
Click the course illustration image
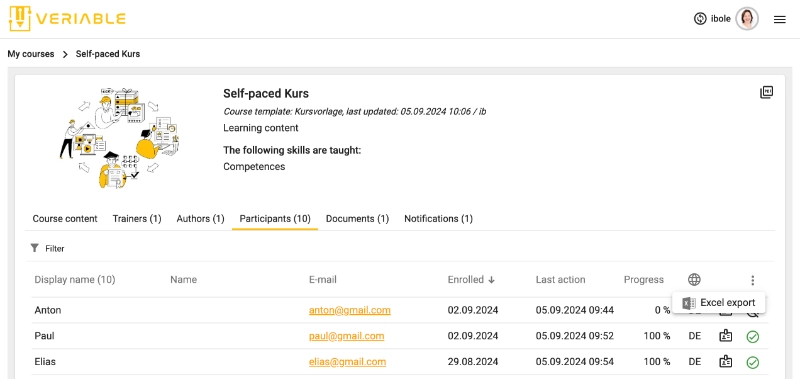point(119,138)
